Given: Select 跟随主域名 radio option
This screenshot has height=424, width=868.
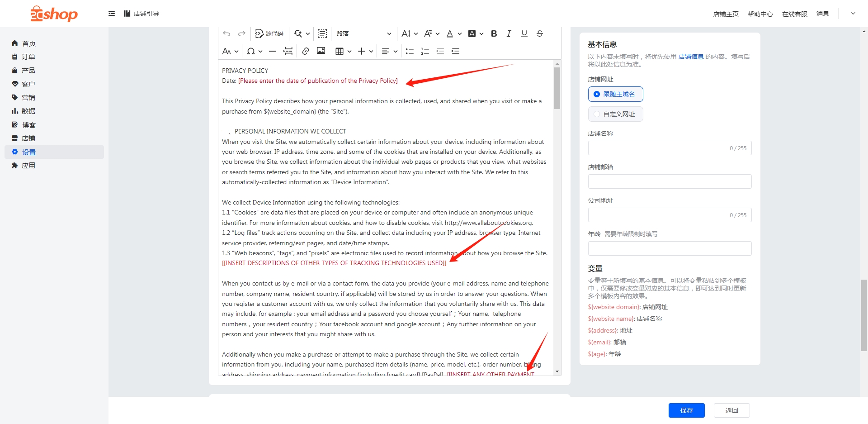Looking at the screenshot, I should (615, 94).
